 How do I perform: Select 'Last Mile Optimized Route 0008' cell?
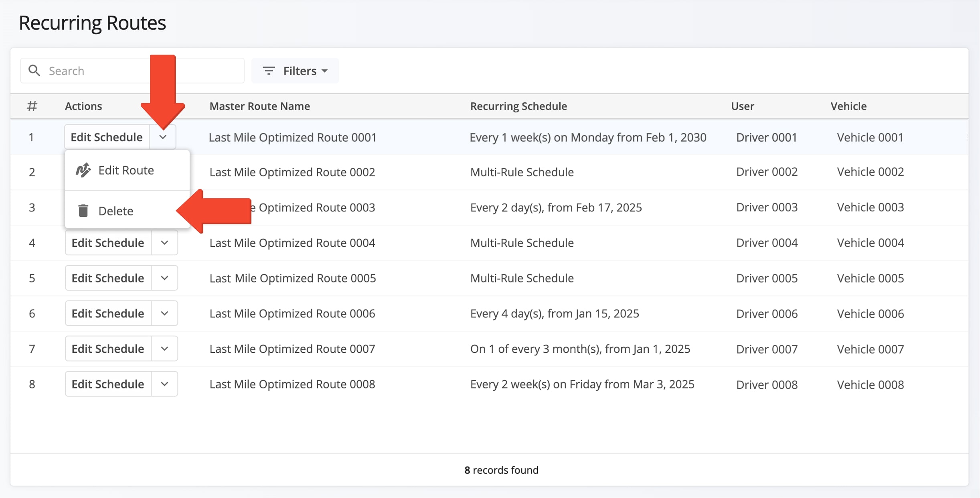point(292,384)
